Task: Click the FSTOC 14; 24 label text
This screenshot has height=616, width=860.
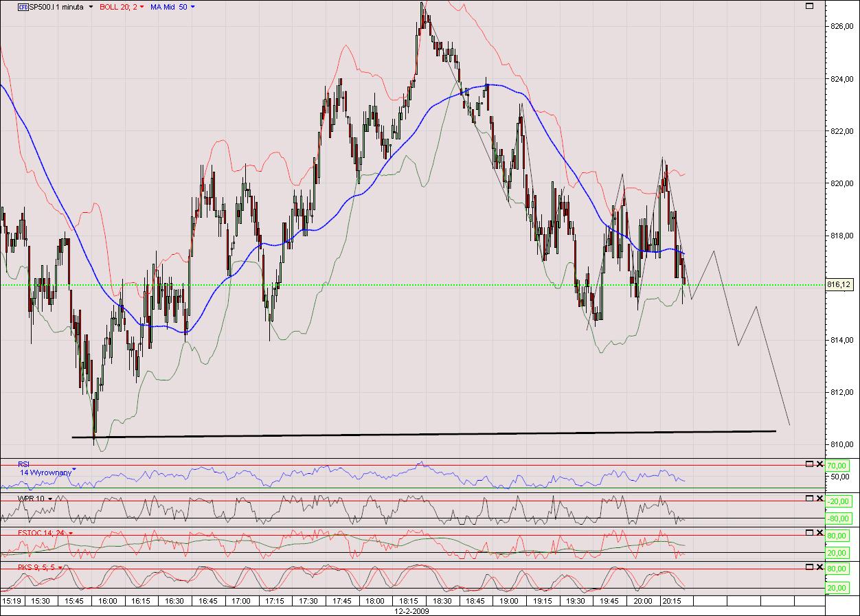Action: point(41,532)
